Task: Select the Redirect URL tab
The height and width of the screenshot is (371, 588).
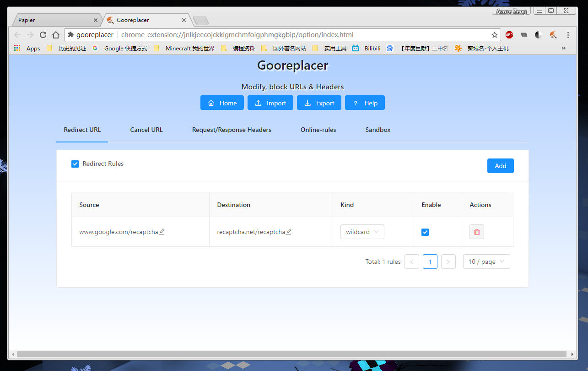Action: pyautogui.click(x=82, y=130)
